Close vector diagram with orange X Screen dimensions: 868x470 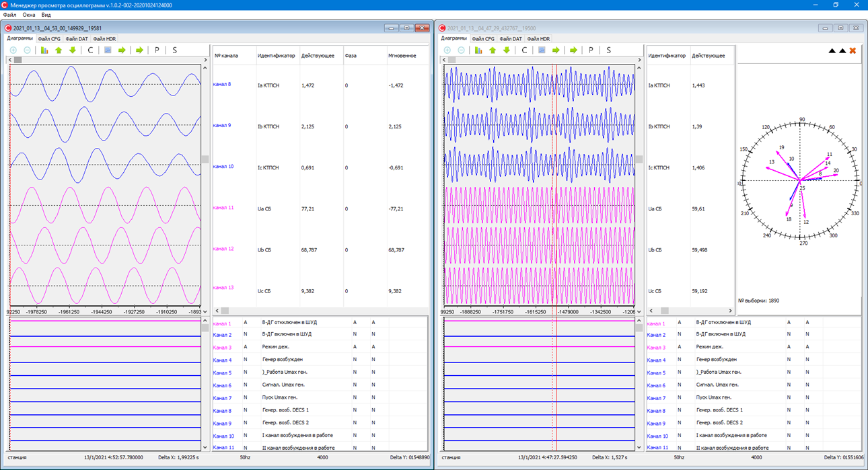pos(853,50)
